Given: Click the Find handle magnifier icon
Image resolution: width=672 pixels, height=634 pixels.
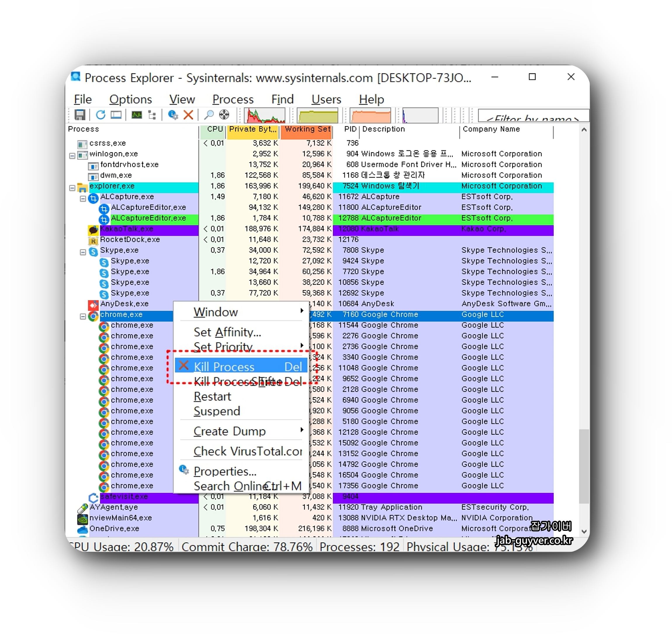Looking at the screenshot, I should pos(209,115).
